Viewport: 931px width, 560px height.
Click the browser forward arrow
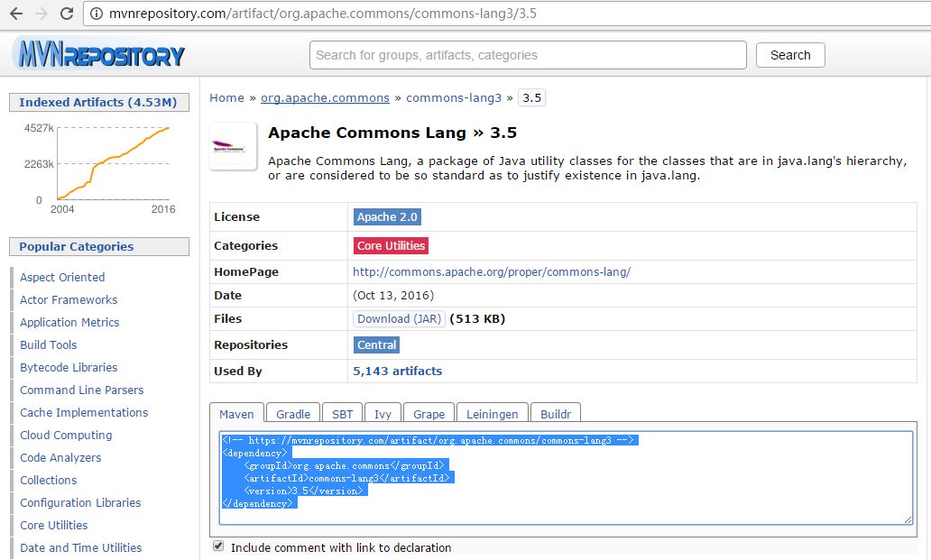(41, 13)
